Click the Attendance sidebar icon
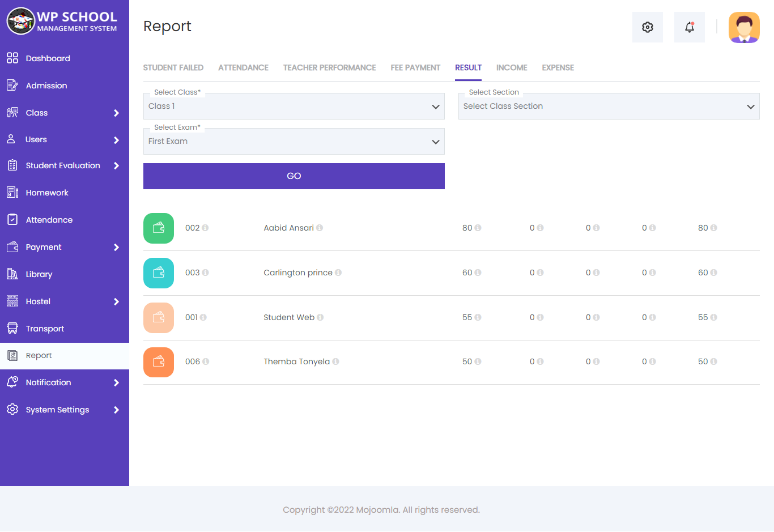Viewport: 774px width, 532px height. click(12, 219)
